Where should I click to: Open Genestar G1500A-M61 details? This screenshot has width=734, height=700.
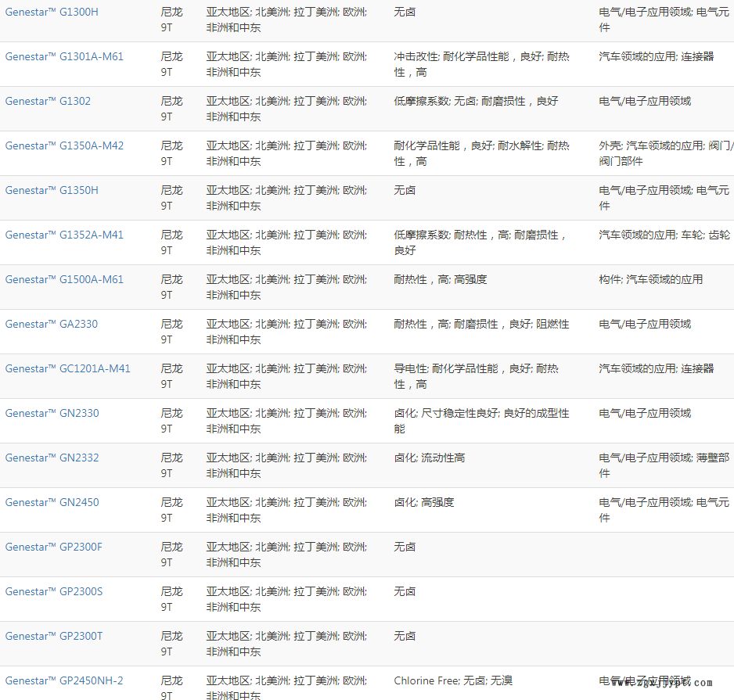[x=64, y=280]
